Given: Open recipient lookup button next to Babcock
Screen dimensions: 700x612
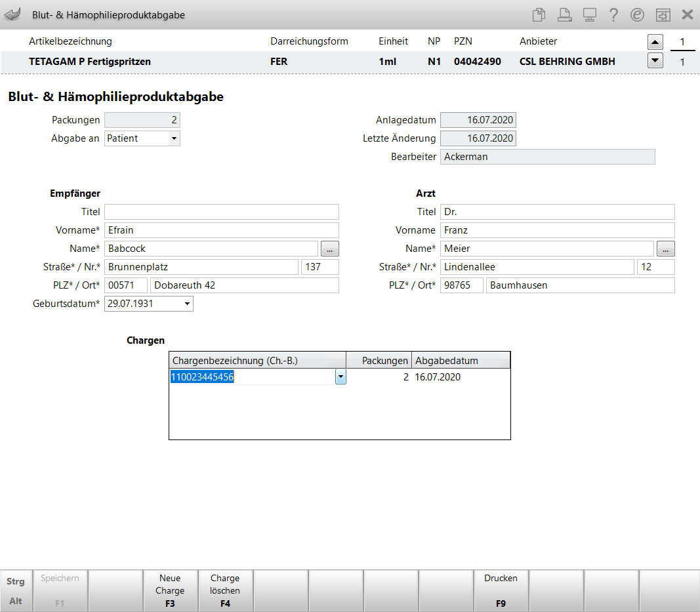Looking at the screenshot, I should coord(330,249).
